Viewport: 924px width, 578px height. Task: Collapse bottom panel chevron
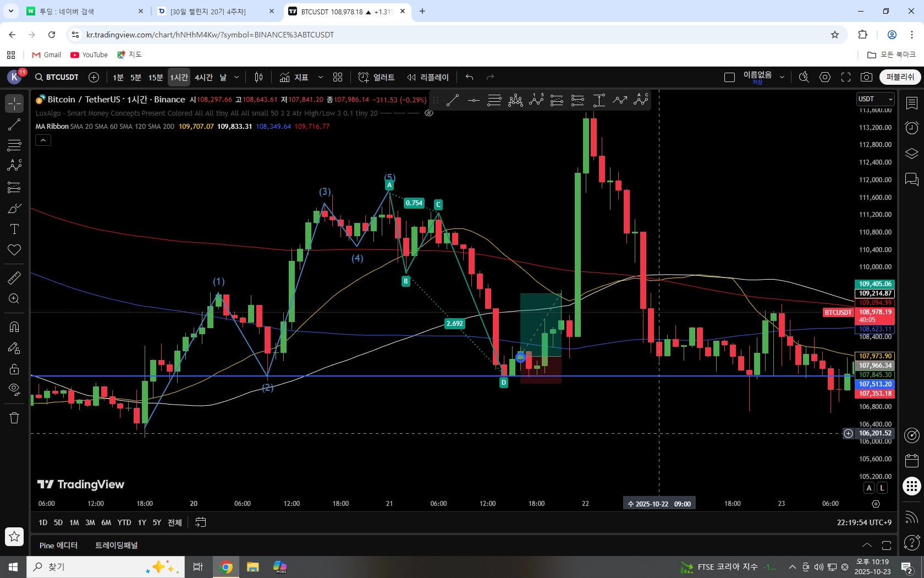click(867, 546)
